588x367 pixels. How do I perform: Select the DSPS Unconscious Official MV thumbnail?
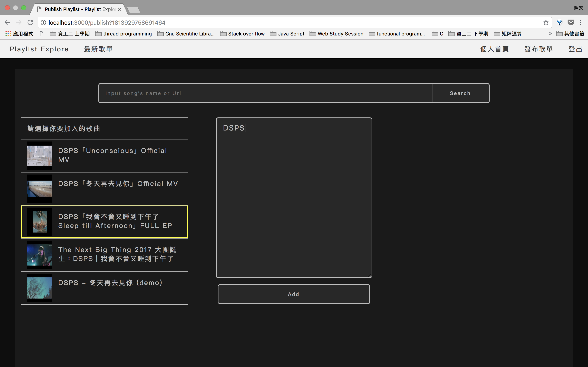coord(40,156)
